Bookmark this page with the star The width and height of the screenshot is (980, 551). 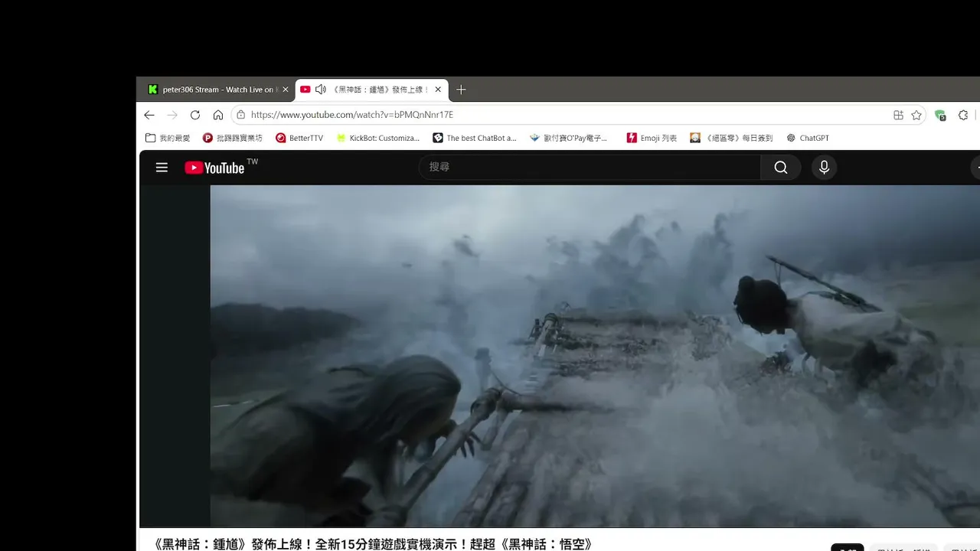(x=916, y=115)
